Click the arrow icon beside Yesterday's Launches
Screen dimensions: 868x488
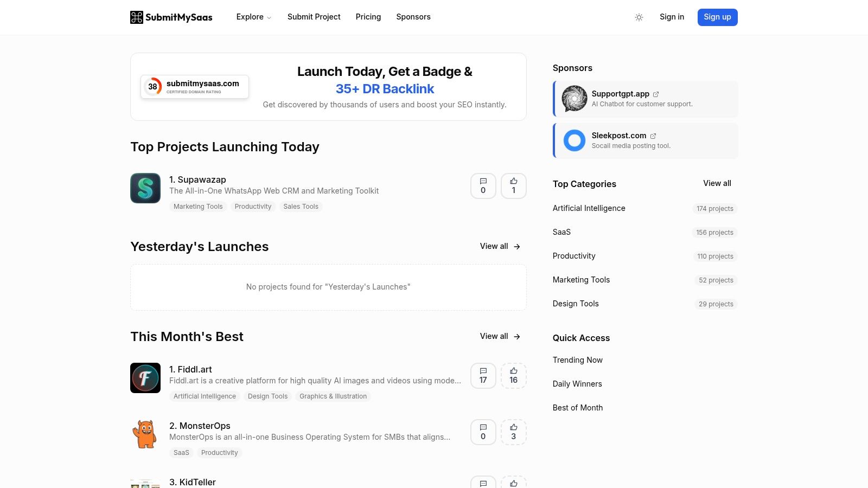516,246
